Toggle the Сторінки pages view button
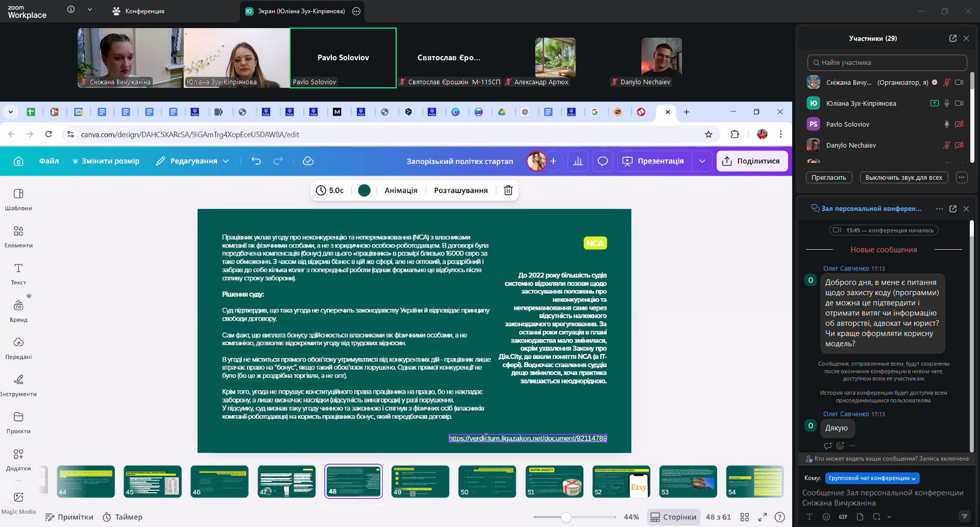 [674, 517]
